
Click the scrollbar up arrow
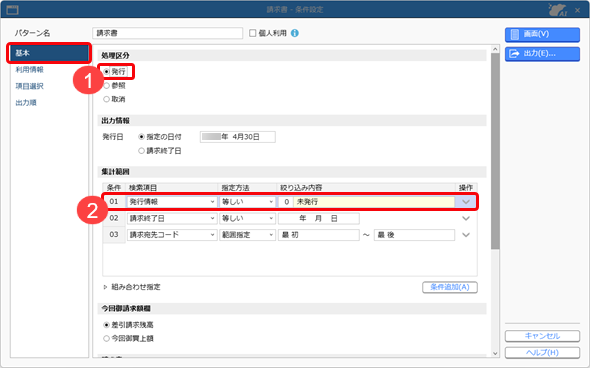495,49
